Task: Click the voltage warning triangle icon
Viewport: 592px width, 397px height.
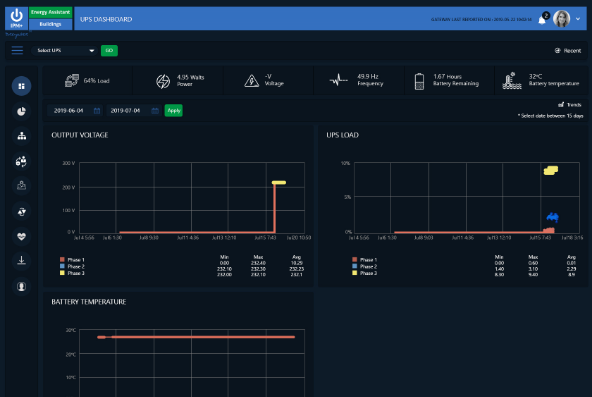Action: click(x=251, y=81)
